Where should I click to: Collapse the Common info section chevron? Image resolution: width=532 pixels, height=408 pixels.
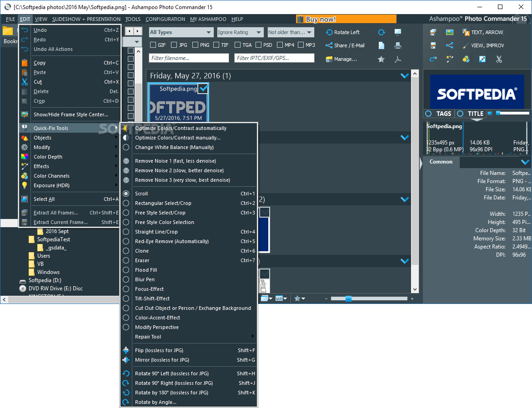(x=525, y=162)
